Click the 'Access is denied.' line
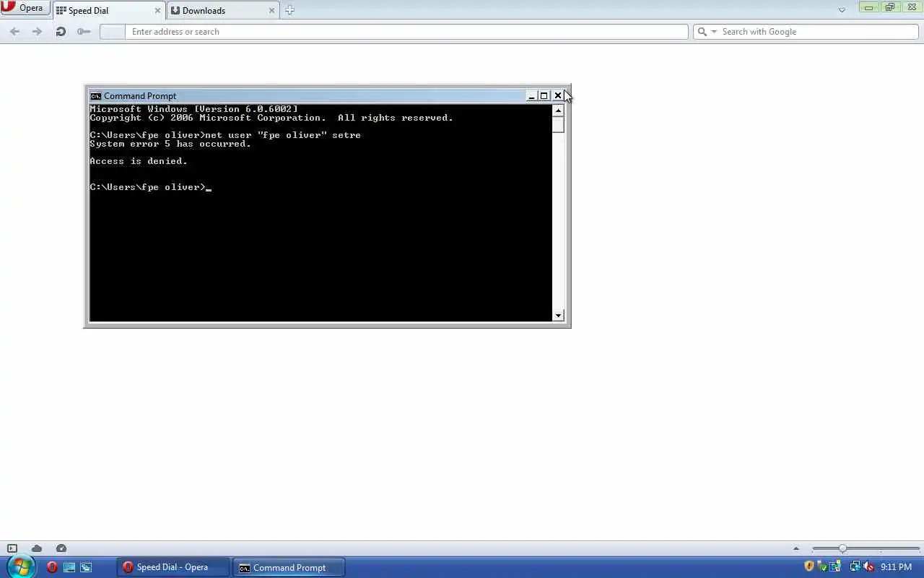 (139, 161)
